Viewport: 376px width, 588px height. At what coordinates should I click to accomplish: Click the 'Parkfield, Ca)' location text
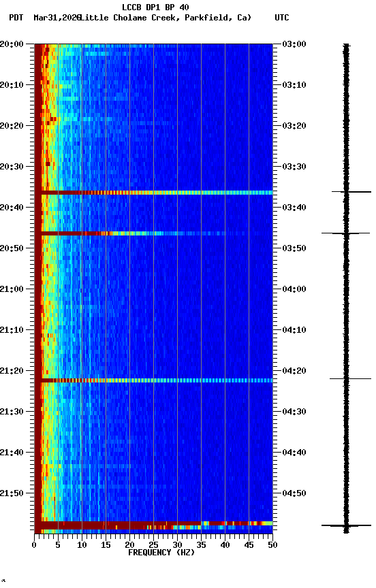tap(218, 18)
